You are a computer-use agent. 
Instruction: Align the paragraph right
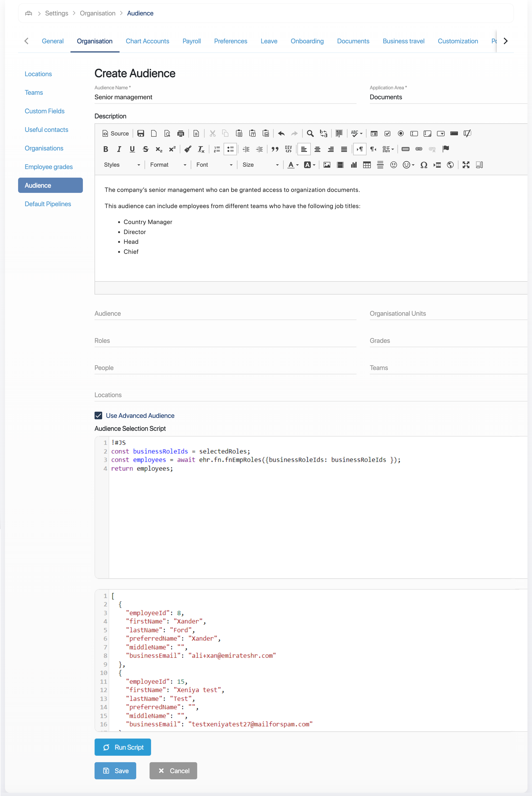click(331, 149)
